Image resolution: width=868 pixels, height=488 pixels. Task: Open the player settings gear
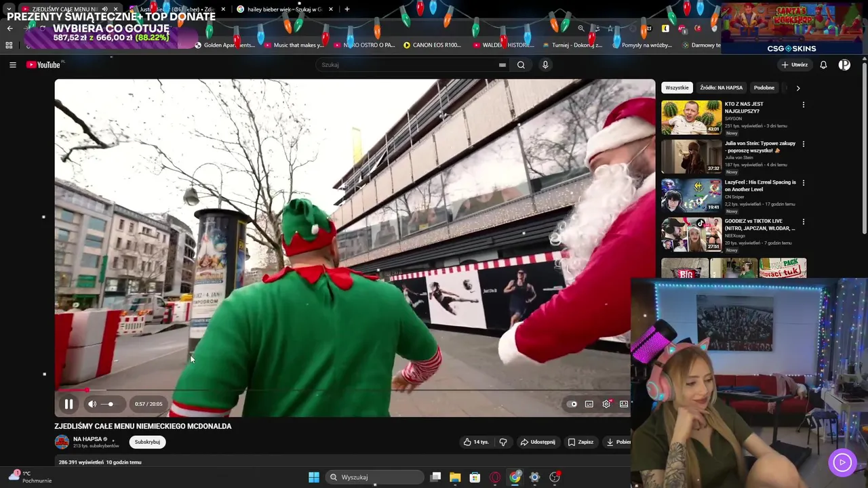(x=607, y=404)
